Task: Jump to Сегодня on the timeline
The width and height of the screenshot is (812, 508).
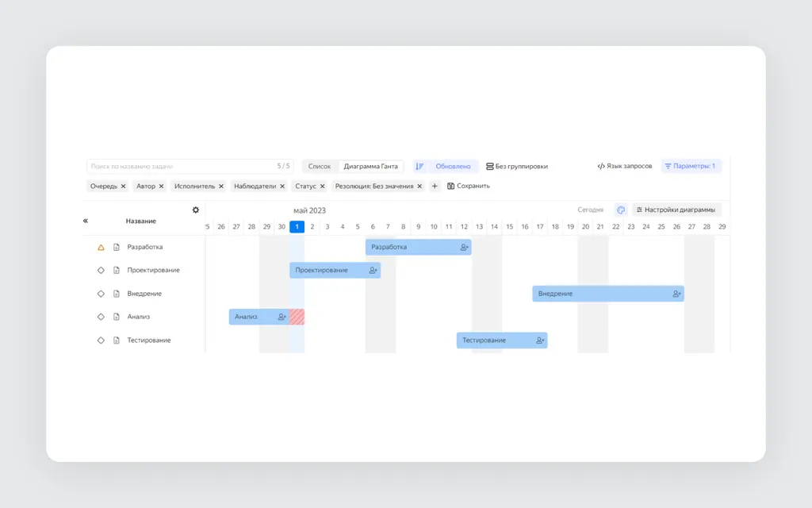Action: pos(590,210)
